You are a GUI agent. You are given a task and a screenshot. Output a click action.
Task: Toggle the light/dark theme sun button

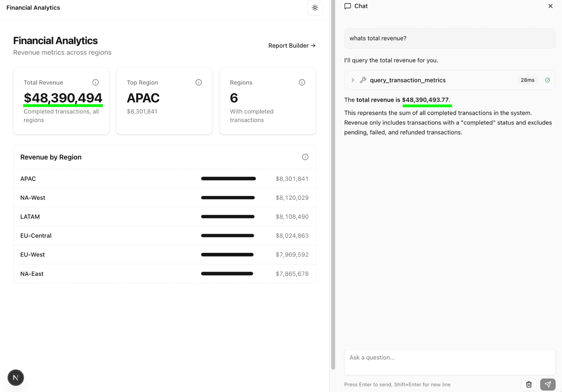point(315,8)
